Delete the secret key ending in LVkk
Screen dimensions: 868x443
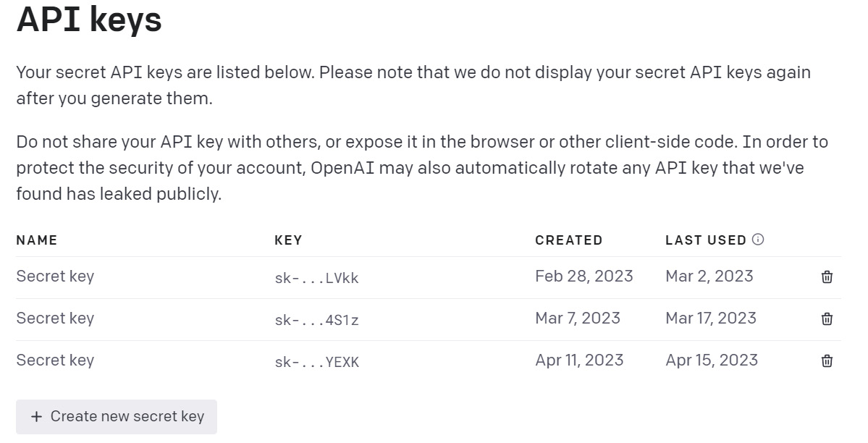coord(827,277)
